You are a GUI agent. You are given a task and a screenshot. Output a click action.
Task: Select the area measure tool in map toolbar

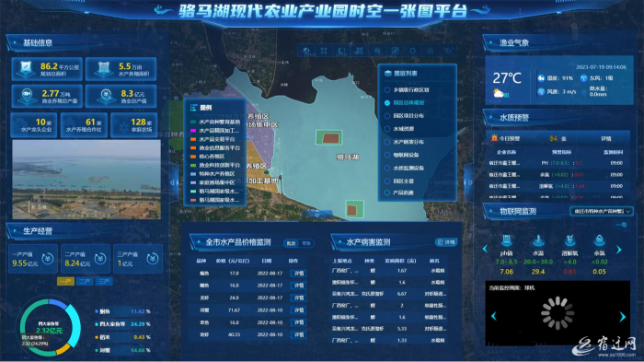point(341,51)
